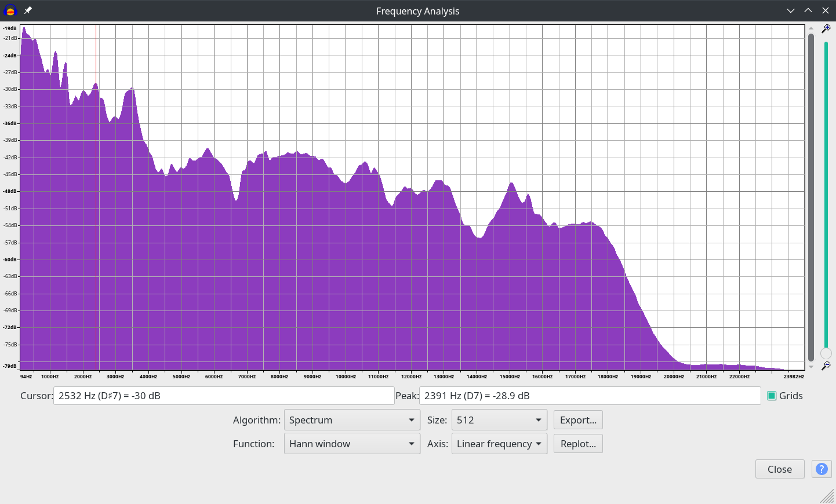Click the Cursor readout field
The height and width of the screenshot is (504, 836).
tap(224, 396)
